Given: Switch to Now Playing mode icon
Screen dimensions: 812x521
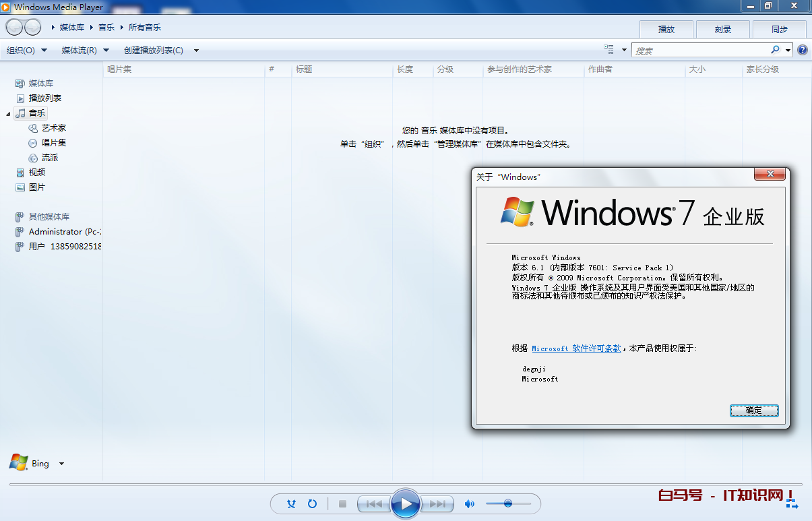Looking at the screenshot, I should pos(792,503).
